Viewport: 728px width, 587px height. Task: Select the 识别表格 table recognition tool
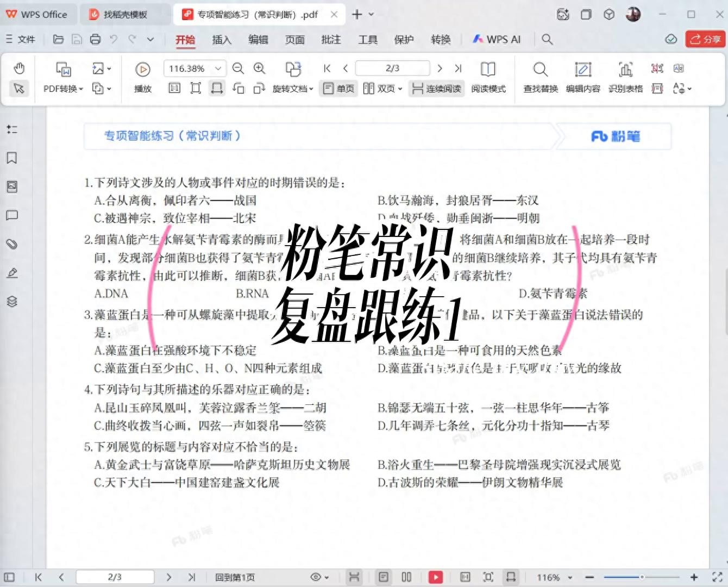(x=625, y=76)
